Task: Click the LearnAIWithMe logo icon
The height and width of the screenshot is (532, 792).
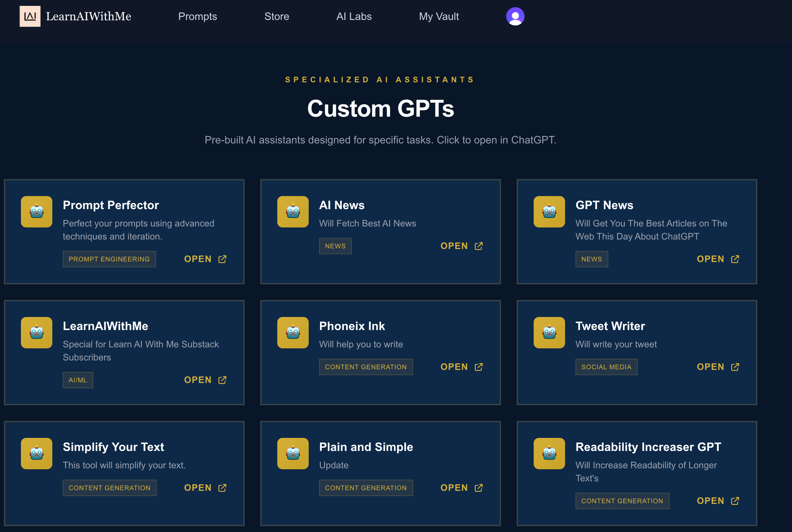Action: (x=30, y=16)
